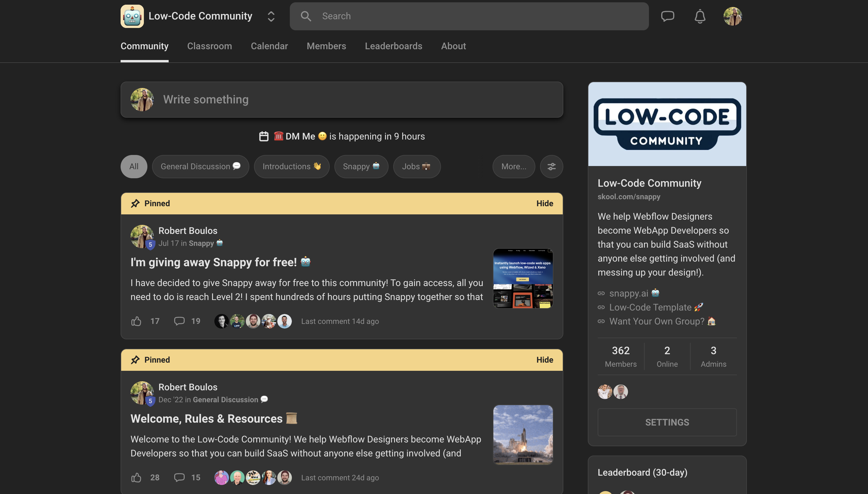
Task: Like the Snappy giveaway post
Action: click(x=136, y=321)
